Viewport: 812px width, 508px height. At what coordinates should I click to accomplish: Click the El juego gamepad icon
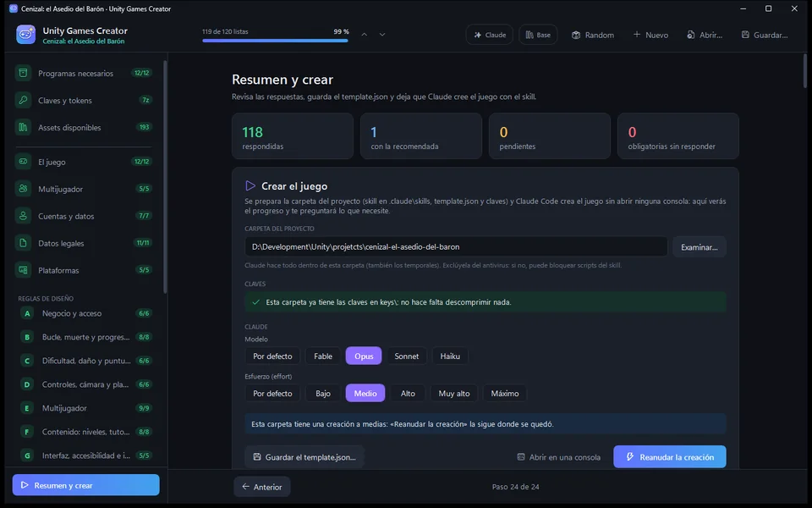[x=23, y=162]
